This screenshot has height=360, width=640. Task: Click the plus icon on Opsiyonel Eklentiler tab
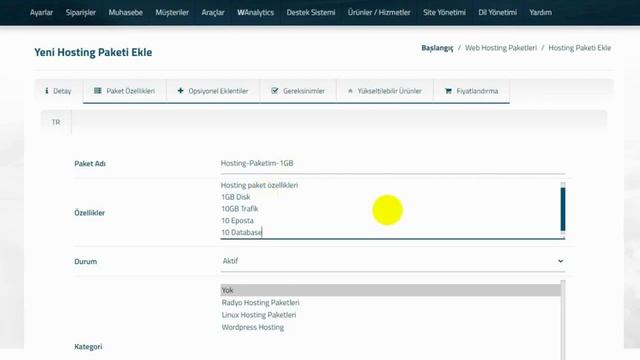180,91
